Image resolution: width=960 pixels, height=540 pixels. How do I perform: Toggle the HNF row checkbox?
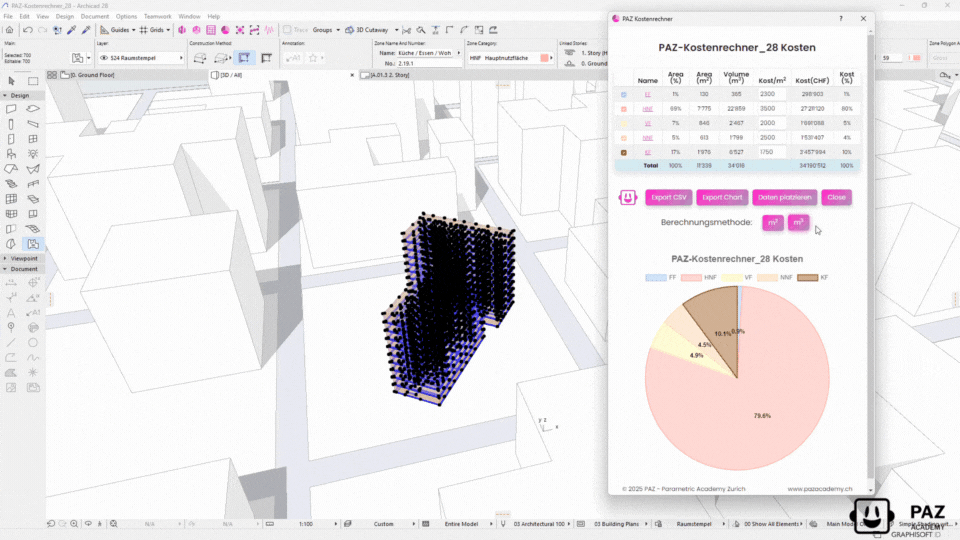coord(624,109)
